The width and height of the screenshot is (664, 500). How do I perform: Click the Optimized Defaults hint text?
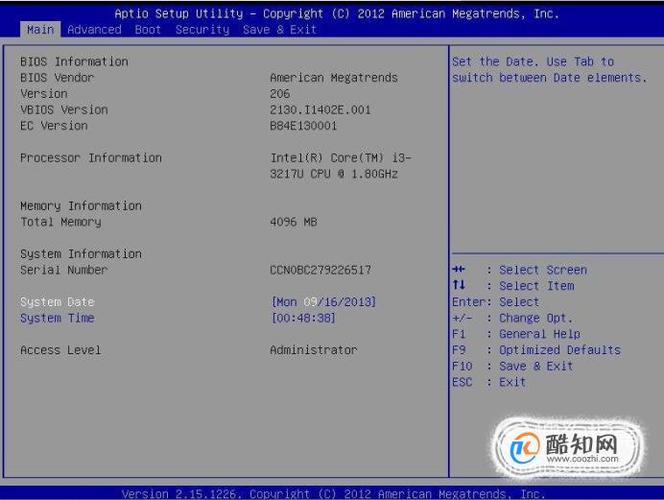tap(560, 350)
